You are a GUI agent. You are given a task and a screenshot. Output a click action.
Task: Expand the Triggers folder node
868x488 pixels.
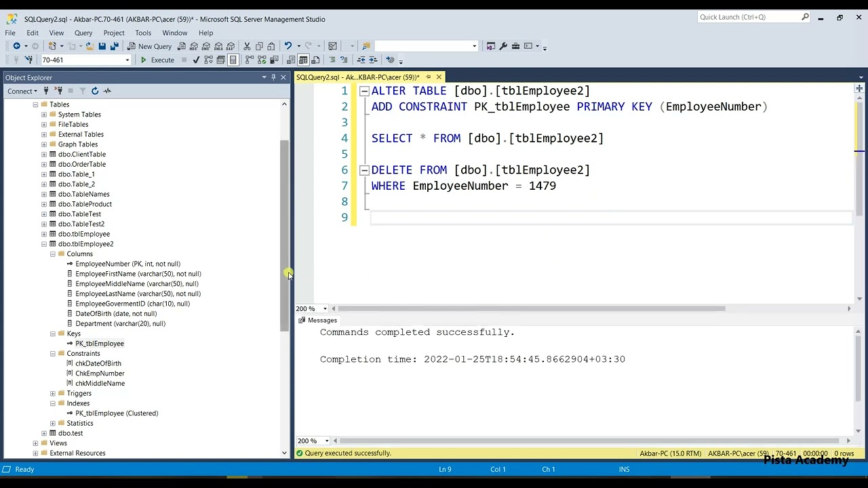coord(53,393)
